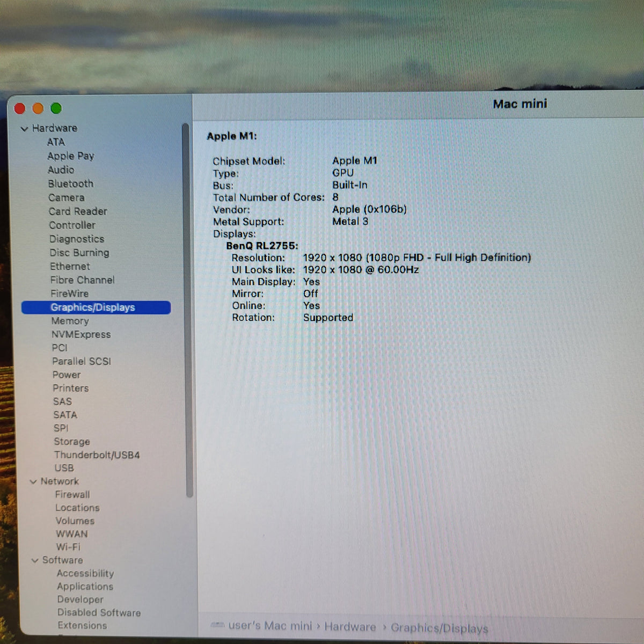Click the sidebar vertical scrollbar
Viewport: 644px width, 644px height.
point(188,310)
